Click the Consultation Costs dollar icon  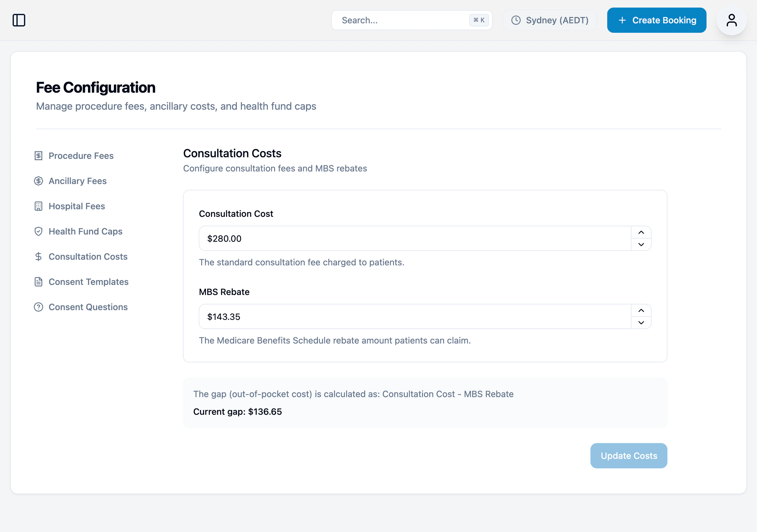38,256
